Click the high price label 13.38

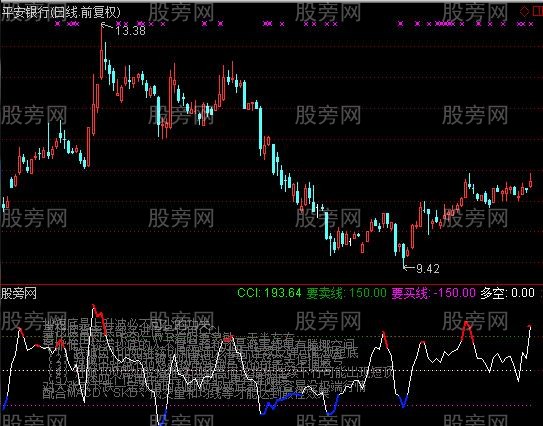pos(130,31)
